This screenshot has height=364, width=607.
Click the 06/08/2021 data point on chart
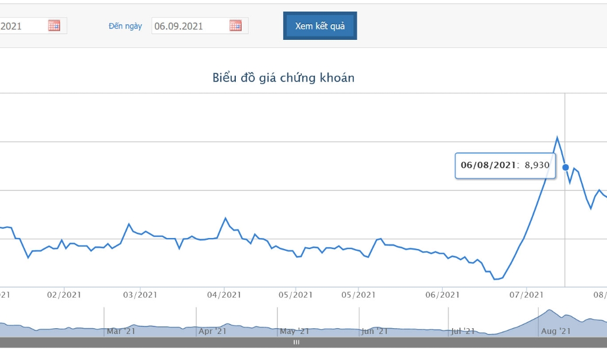point(565,168)
